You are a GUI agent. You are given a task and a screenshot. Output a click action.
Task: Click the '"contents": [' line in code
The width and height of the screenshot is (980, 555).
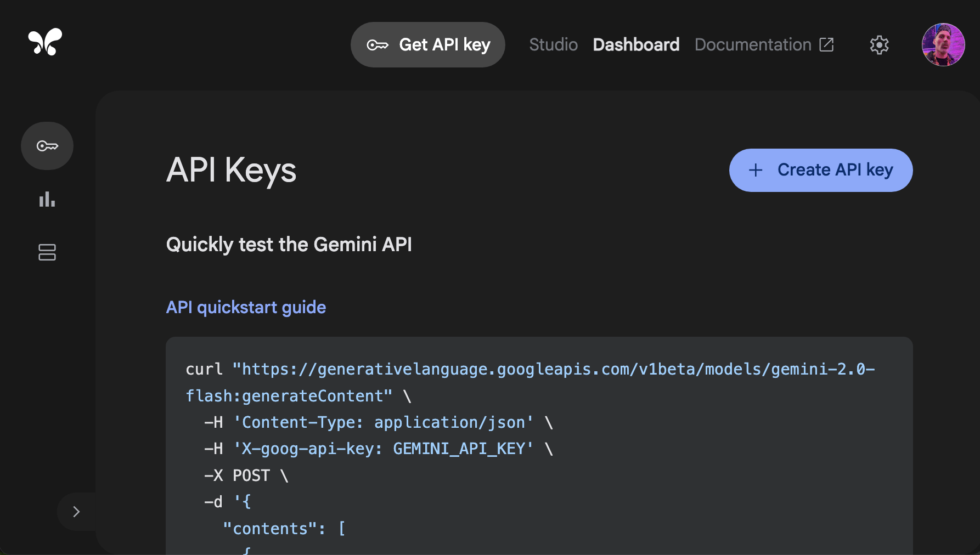click(284, 529)
